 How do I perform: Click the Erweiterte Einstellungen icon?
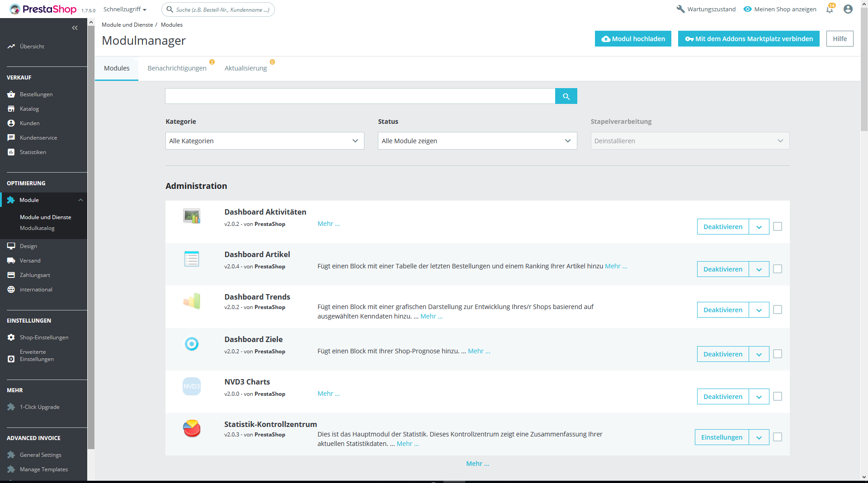click(11, 359)
